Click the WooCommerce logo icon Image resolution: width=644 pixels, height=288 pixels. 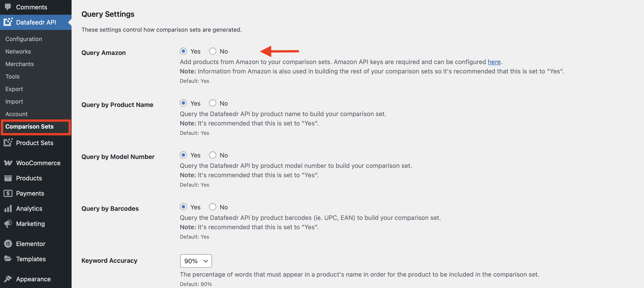(x=8, y=163)
